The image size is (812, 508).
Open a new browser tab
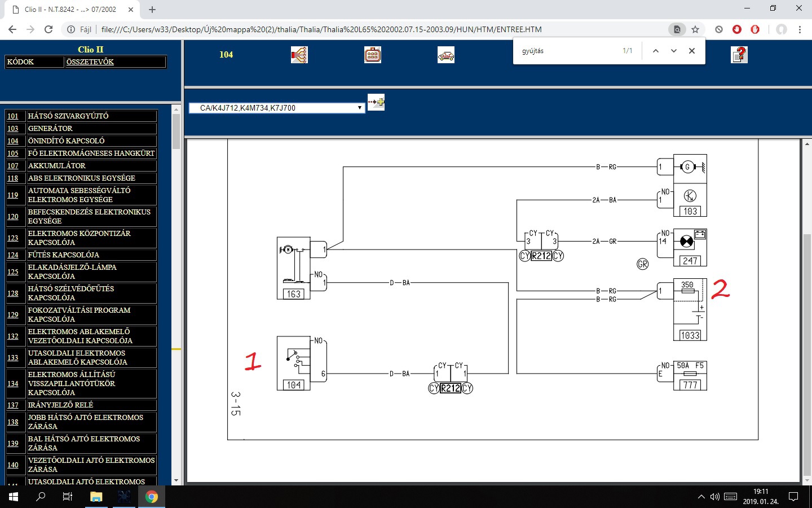pyautogui.click(x=152, y=9)
